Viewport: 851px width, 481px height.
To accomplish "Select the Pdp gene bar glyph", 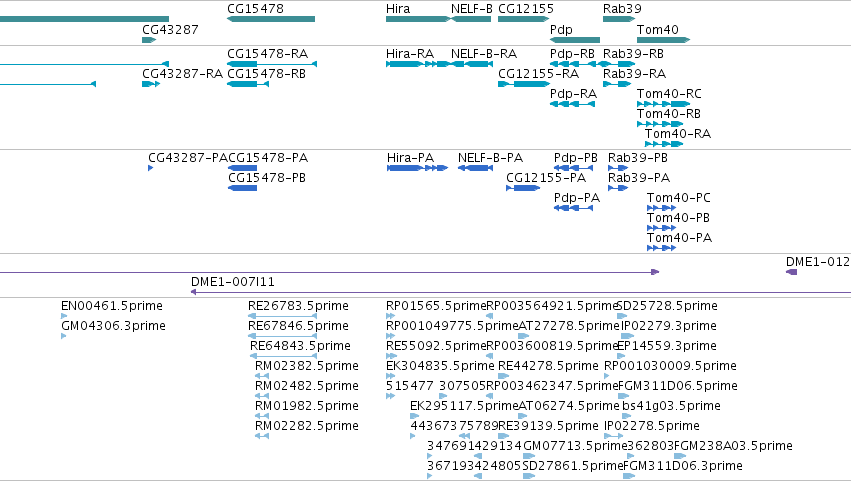I will (575, 40).
